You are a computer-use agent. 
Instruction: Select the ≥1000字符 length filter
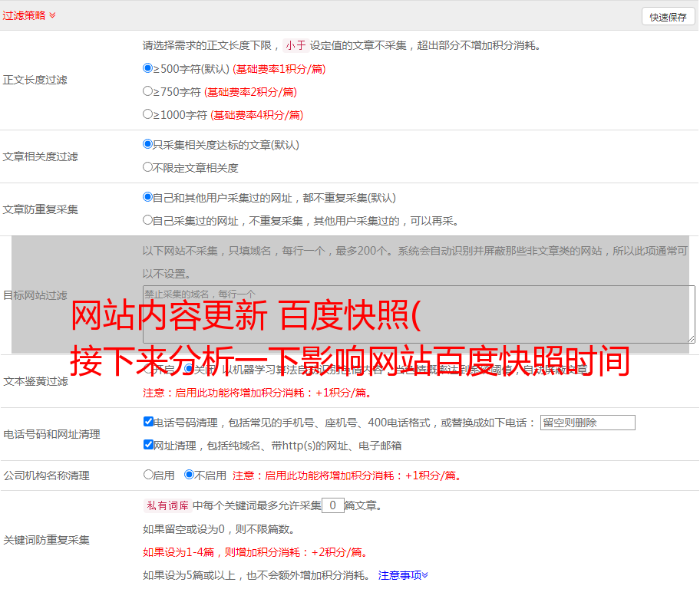pyautogui.click(x=148, y=114)
